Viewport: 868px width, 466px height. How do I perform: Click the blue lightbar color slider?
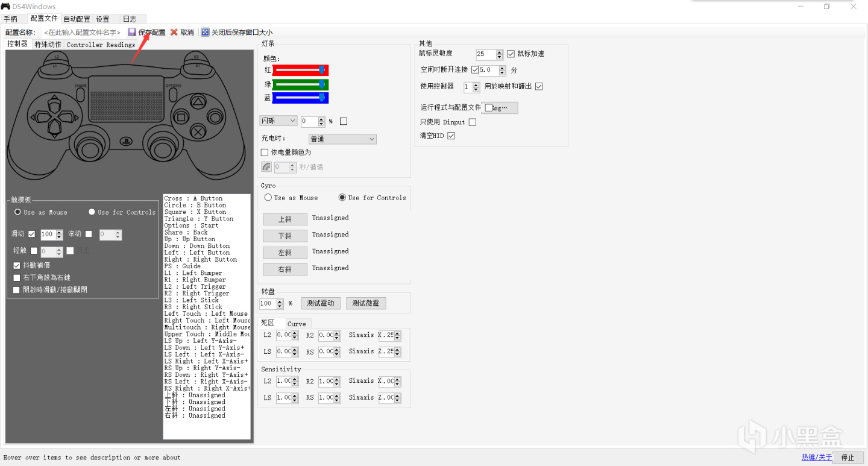(300, 98)
